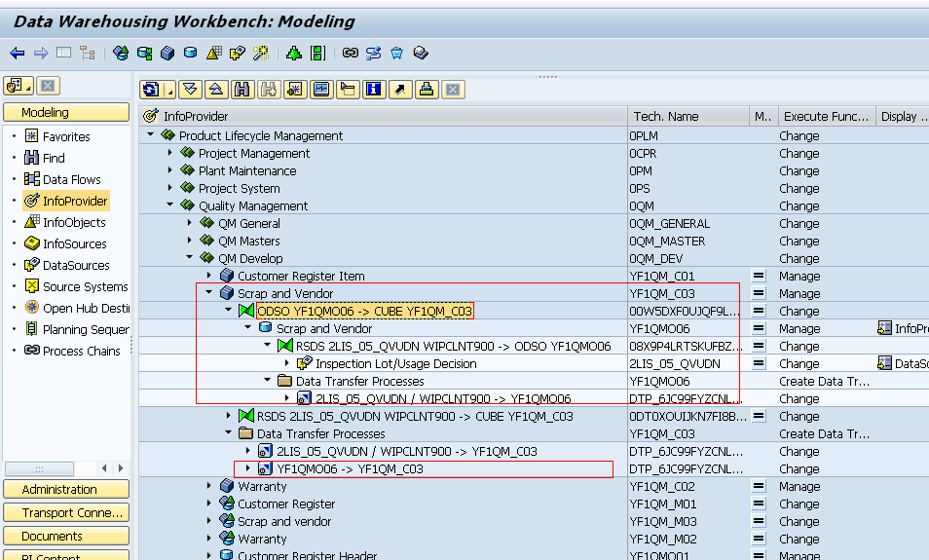Screen dimensions: 929x560
Task: Expand the Plant Maintenance node
Action: click(170, 170)
